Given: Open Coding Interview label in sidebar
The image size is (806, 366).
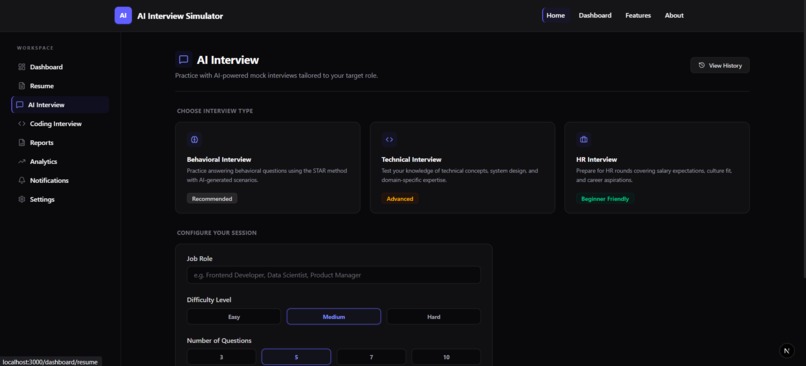Looking at the screenshot, I should click(x=56, y=124).
